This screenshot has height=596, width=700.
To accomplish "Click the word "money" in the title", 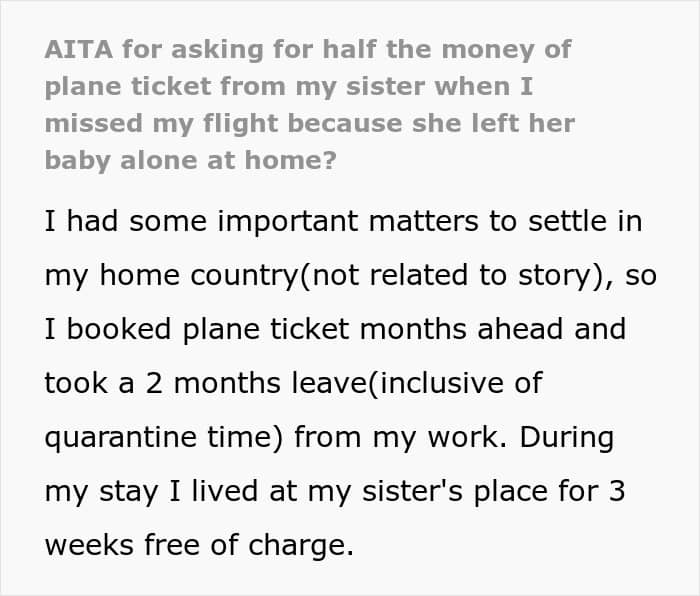I will click(x=488, y=50).
